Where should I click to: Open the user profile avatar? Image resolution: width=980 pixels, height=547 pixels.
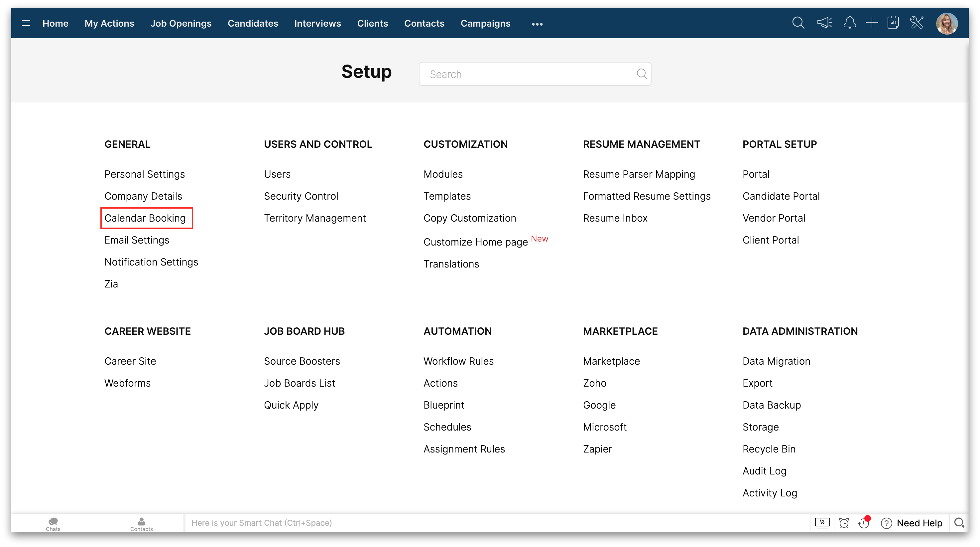946,24
